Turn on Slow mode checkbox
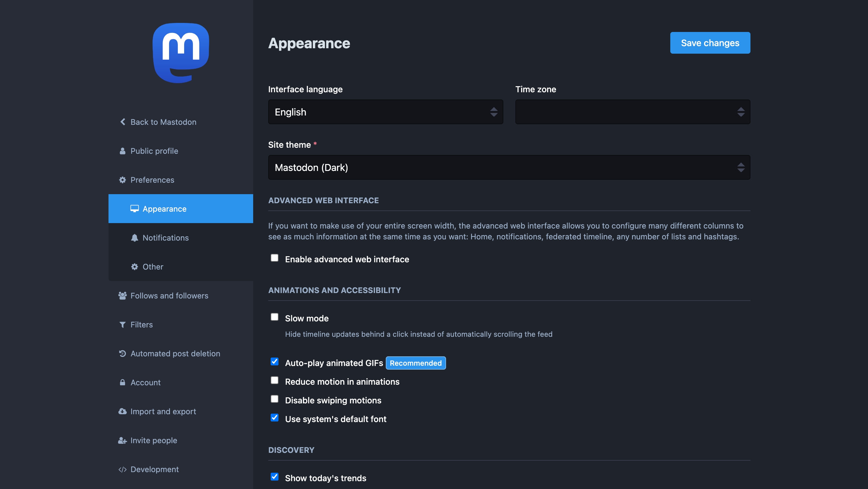The width and height of the screenshot is (868, 489). [275, 317]
